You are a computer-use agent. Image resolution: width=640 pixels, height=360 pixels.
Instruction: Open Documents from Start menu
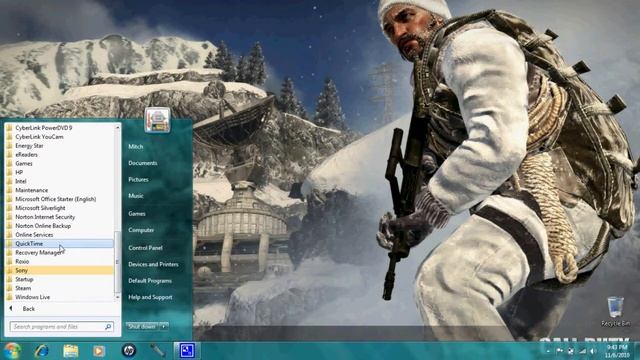142,163
